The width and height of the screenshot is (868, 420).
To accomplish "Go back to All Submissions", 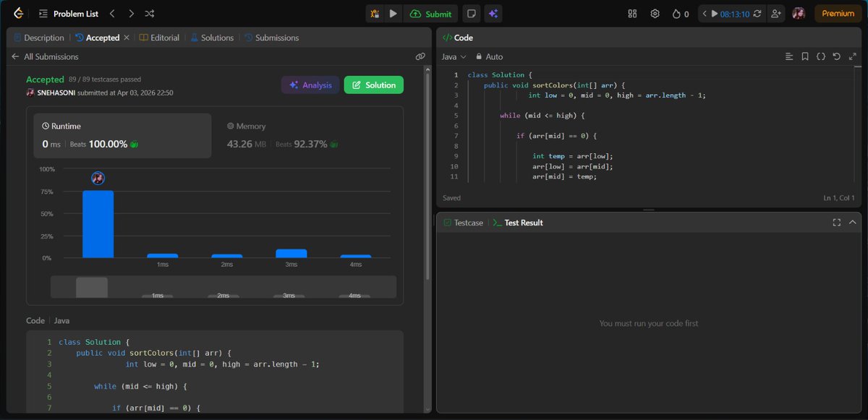I will [45, 56].
